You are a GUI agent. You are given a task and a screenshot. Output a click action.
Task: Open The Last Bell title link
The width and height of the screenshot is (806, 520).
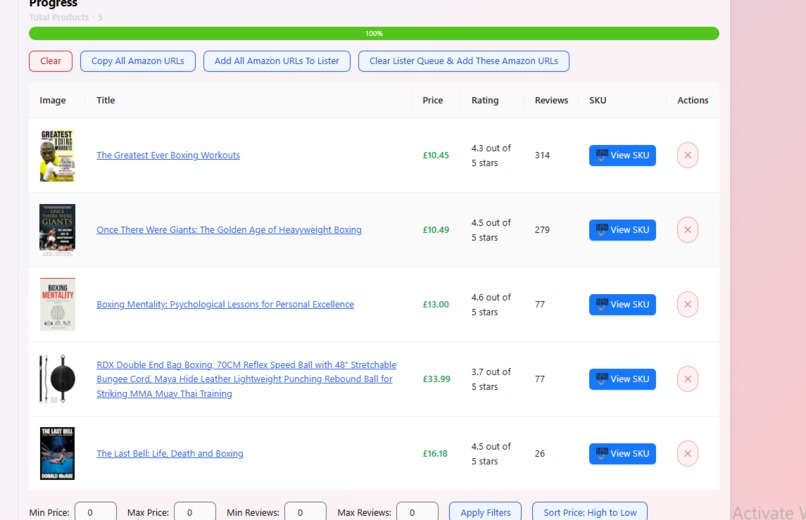(170, 454)
